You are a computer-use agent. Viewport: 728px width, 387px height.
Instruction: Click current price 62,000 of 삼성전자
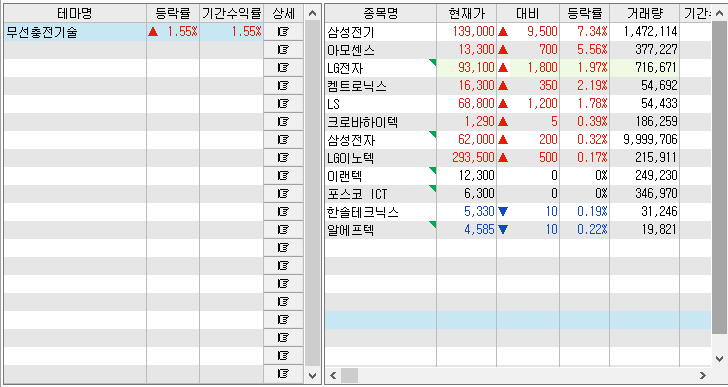pos(476,140)
